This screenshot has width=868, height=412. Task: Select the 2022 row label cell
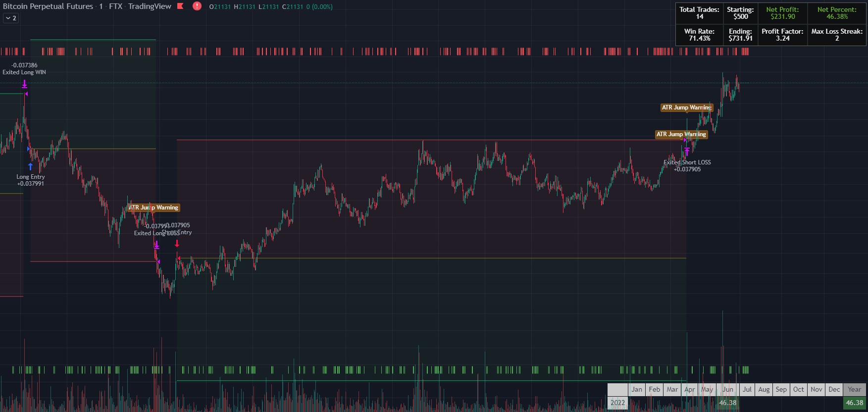click(617, 403)
